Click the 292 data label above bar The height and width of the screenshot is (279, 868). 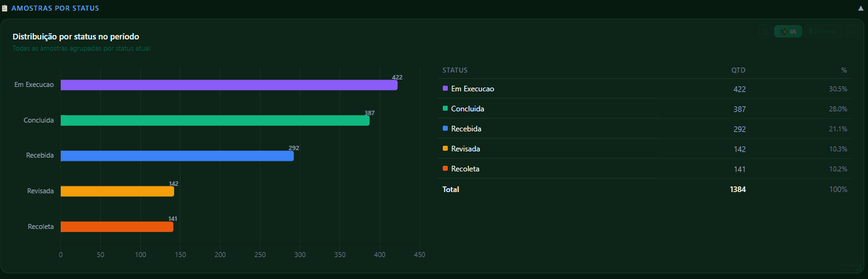(x=294, y=148)
